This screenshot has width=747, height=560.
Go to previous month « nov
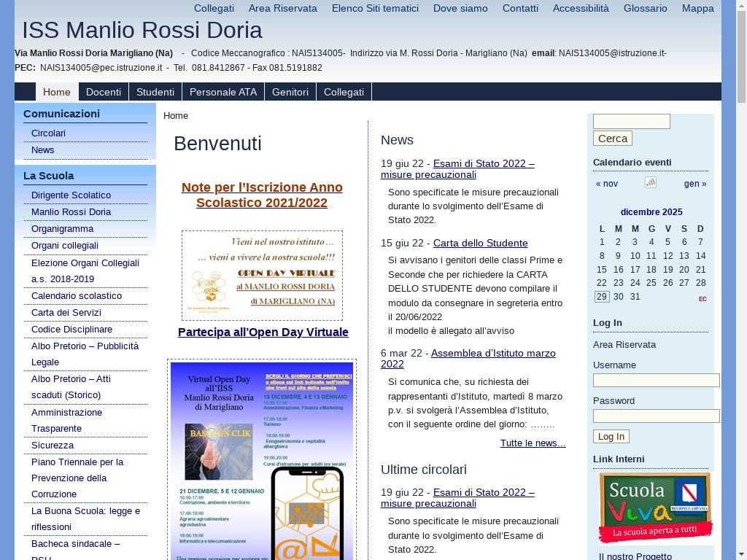tap(606, 184)
